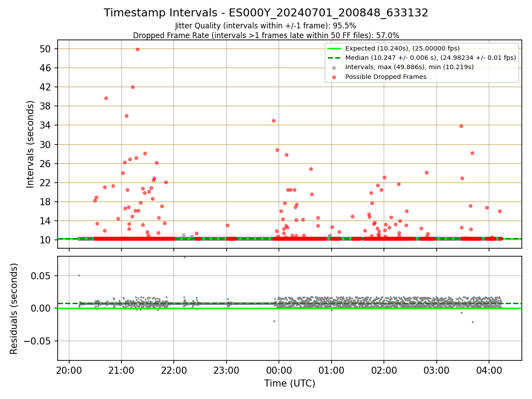Click the red point near 34 seconds around 03:30
The height and width of the screenshot is (399, 532).
(461, 126)
